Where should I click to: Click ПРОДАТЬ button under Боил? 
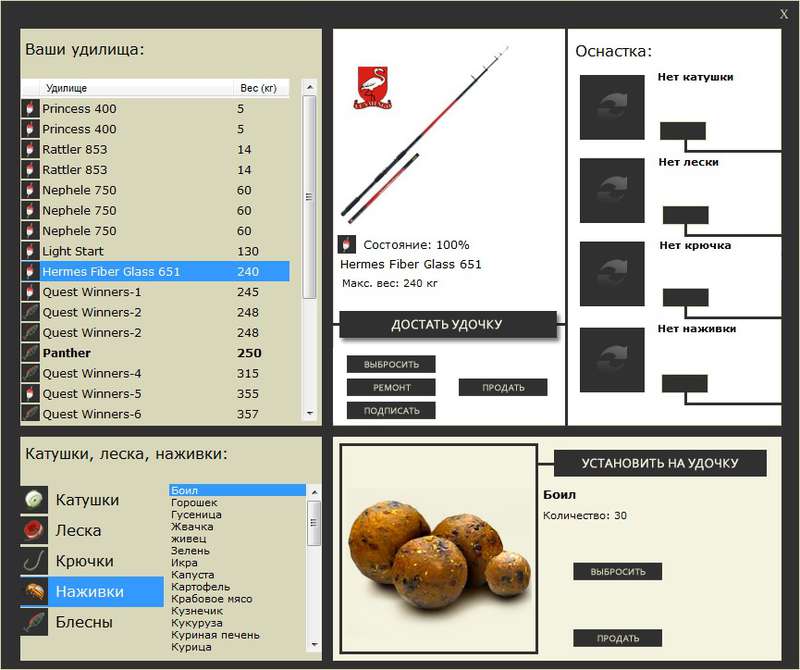pos(617,638)
